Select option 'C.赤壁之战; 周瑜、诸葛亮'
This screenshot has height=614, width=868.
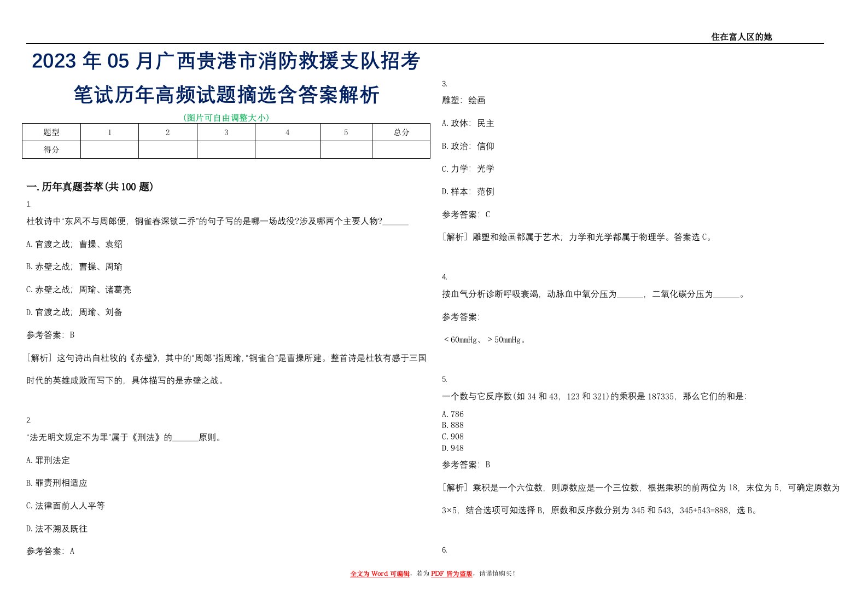pos(79,289)
